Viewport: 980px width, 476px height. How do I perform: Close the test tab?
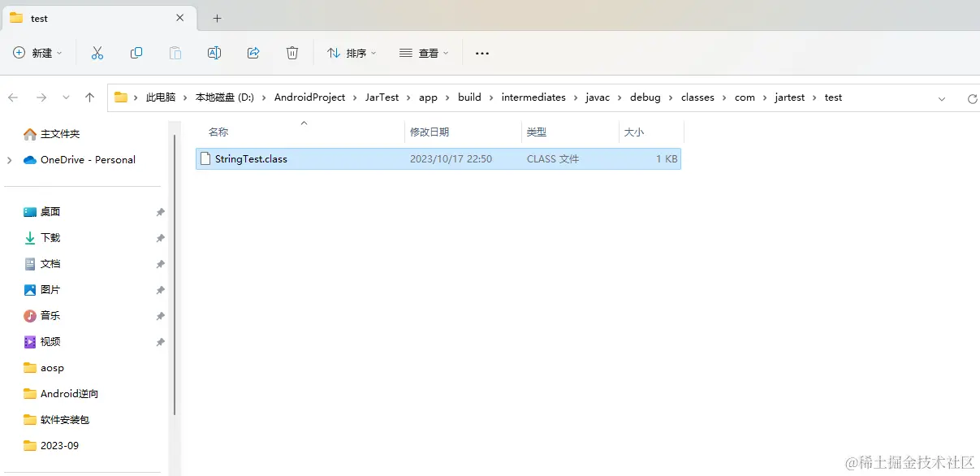[x=180, y=18]
